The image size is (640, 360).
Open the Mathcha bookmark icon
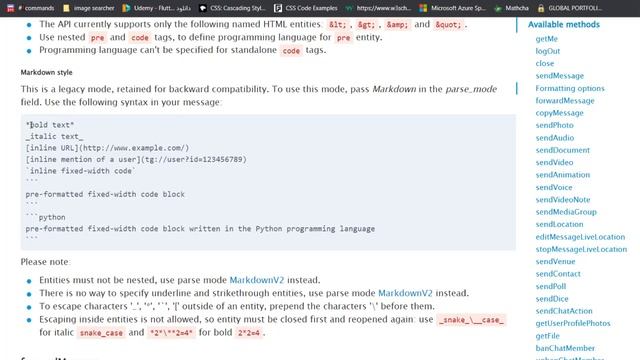pos(498,8)
